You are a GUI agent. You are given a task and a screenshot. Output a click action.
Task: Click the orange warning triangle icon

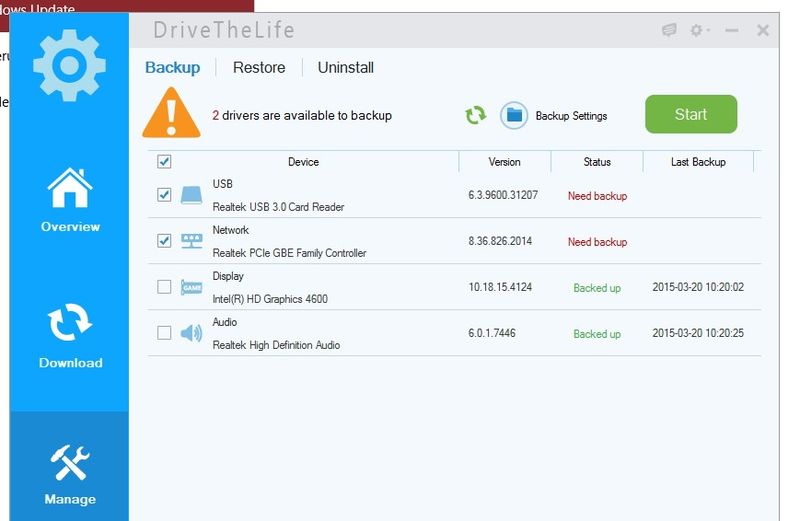pos(171,113)
